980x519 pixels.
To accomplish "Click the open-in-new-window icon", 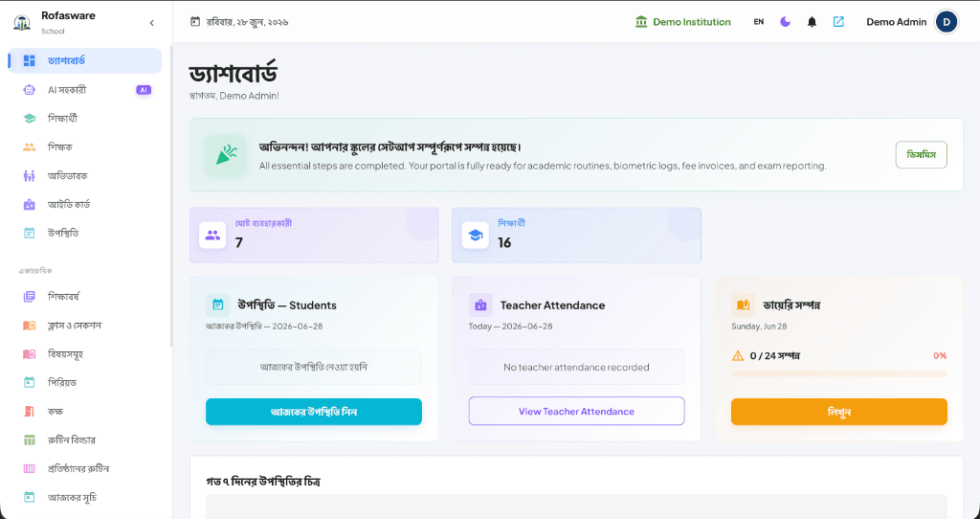I will [838, 22].
